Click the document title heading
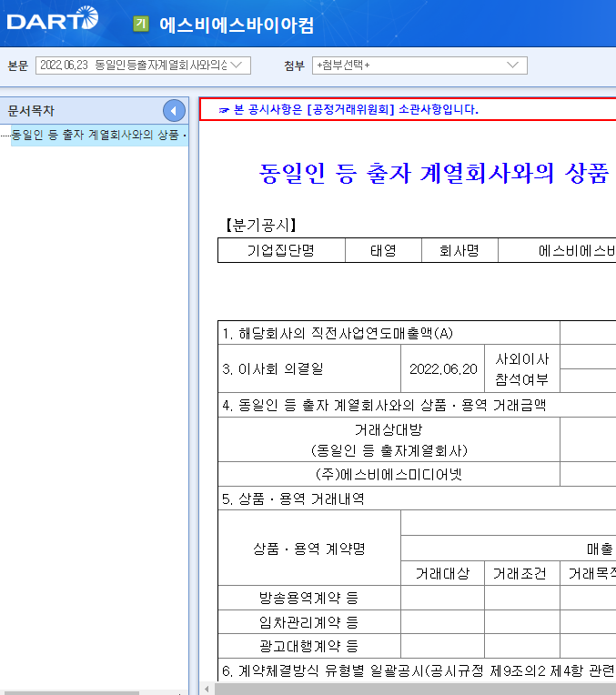 pos(433,174)
